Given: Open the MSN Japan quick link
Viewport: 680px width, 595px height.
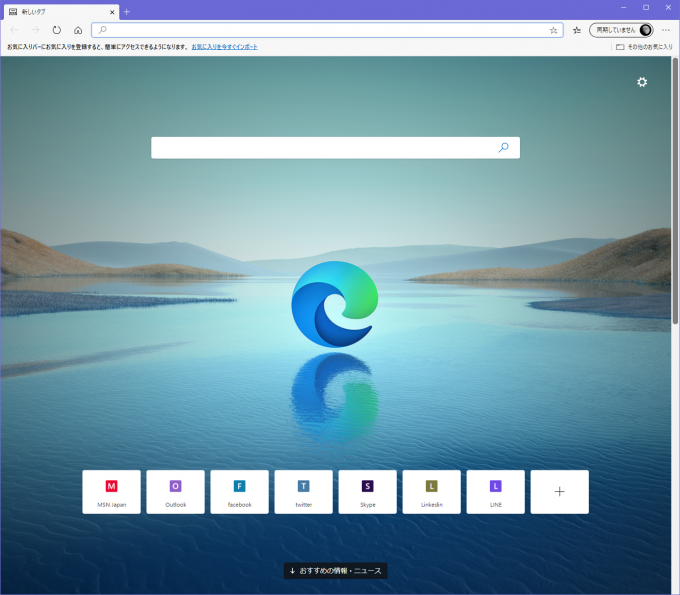Looking at the screenshot, I should pyautogui.click(x=111, y=492).
